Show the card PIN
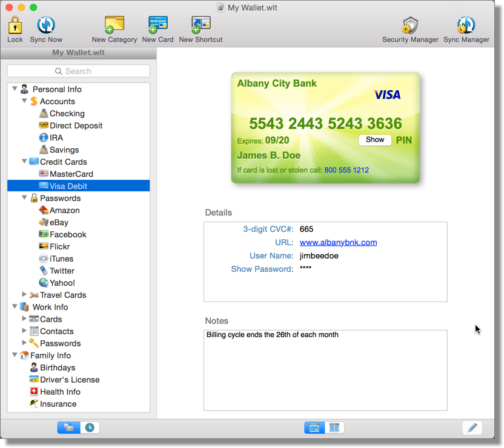 pos(375,140)
